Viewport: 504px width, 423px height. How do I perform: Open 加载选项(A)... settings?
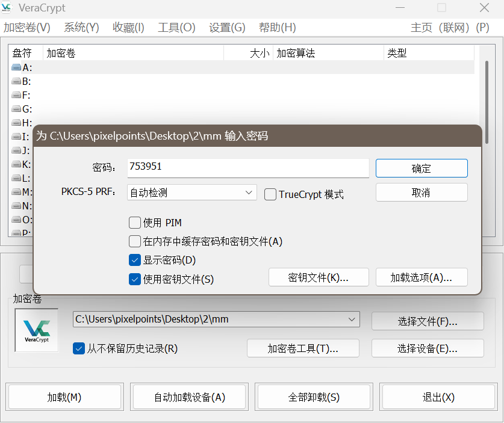tap(422, 277)
